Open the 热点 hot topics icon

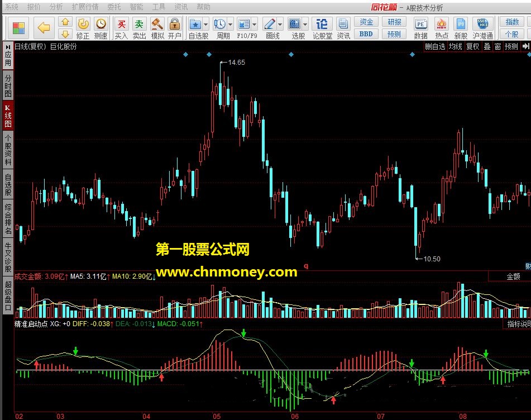coord(442,28)
